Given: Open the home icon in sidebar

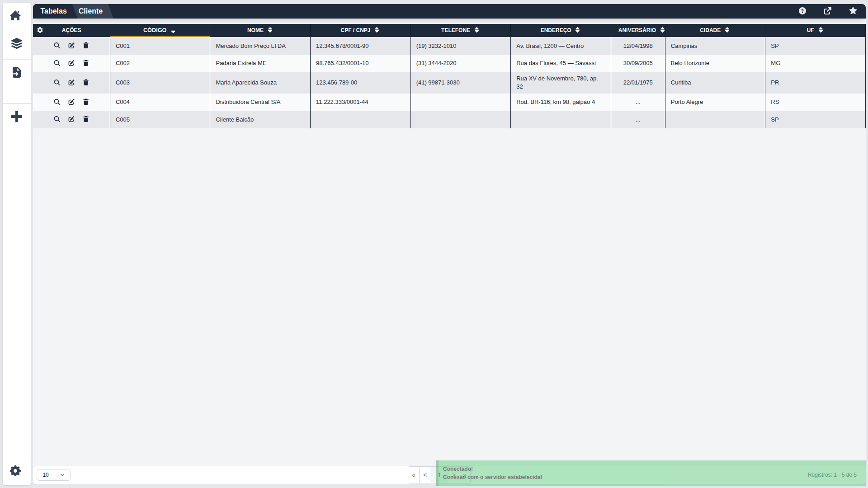Looking at the screenshot, I should point(15,15).
